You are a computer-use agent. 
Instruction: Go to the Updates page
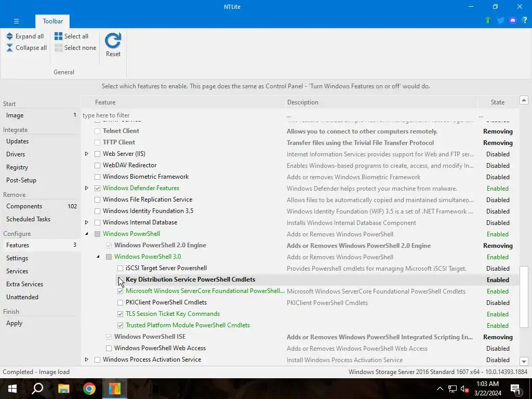click(x=41, y=141)
